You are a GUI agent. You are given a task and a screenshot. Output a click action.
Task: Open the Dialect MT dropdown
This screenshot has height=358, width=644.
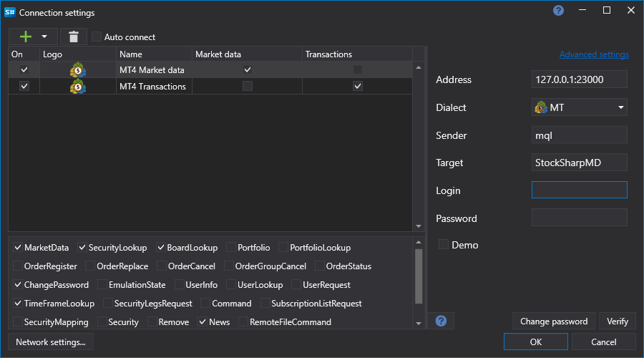(579, 107)
